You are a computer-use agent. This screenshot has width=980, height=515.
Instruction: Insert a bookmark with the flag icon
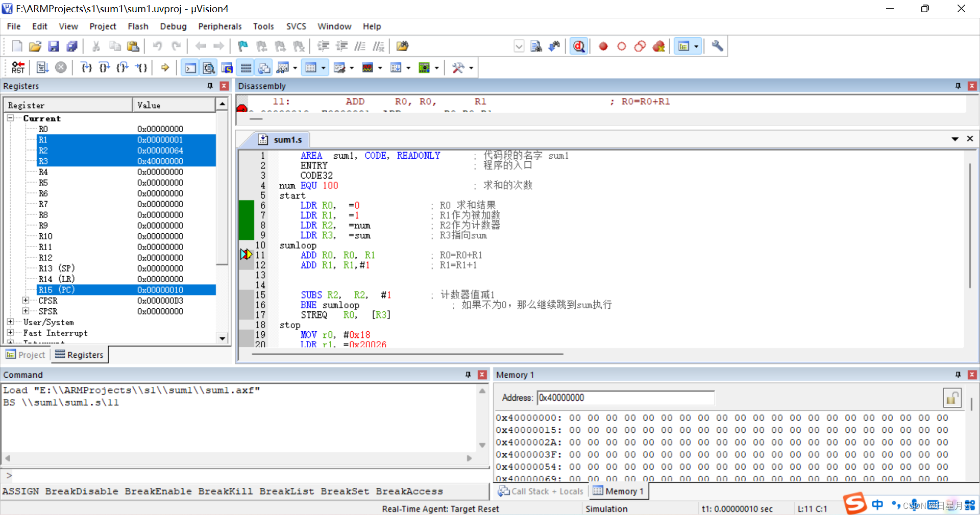point(243,46)
